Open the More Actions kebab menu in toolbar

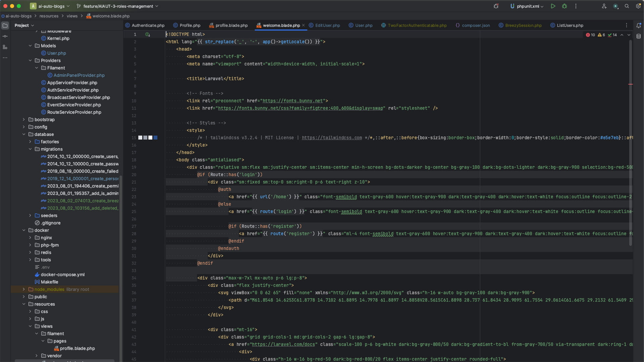click(x=576, y=6)
